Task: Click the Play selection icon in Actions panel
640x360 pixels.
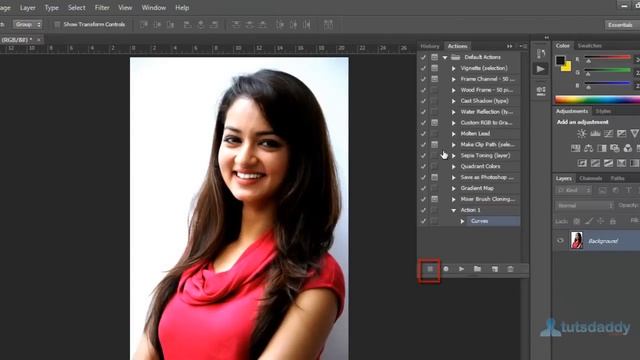Action: coord(461,269)
